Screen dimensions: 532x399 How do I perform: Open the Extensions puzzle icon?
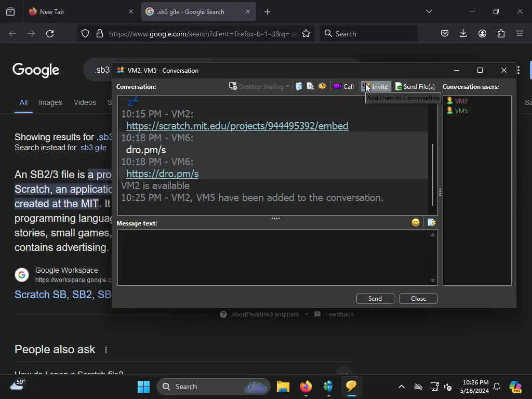point(501,34)
